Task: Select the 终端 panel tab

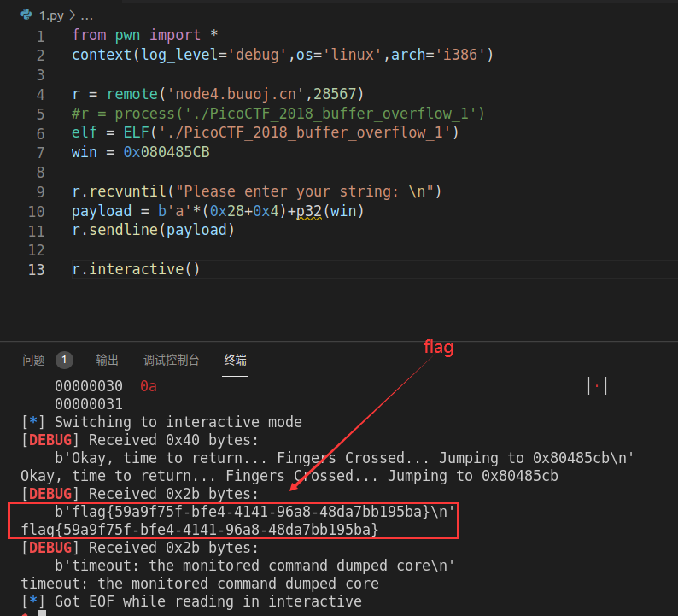Action: 235,360
